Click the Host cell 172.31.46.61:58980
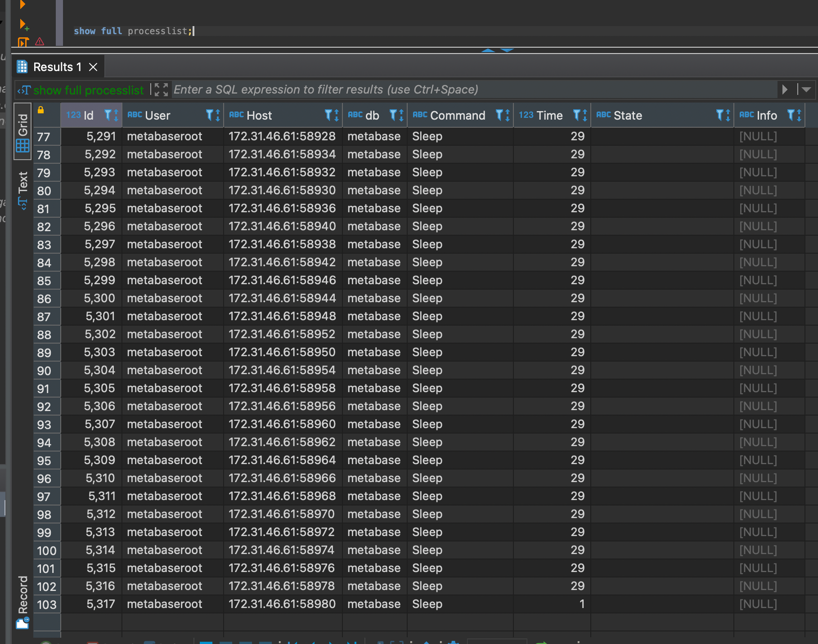Screen dimensions: 818x644 283,604
